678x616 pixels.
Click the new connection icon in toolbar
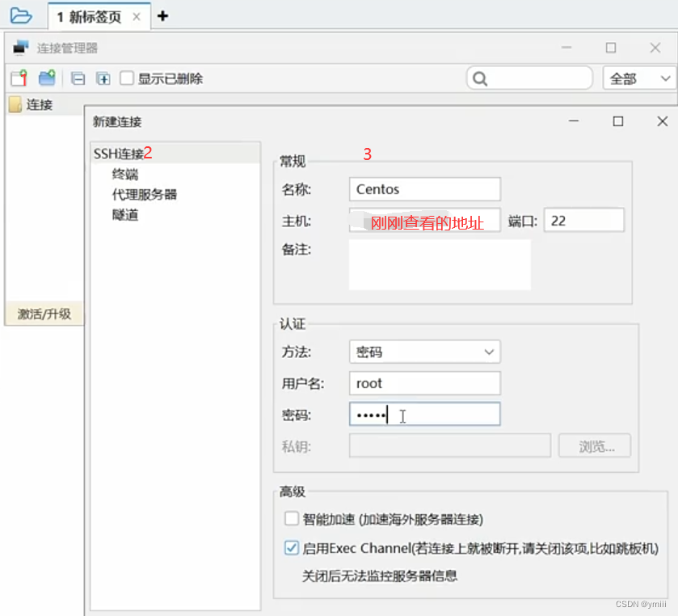pos(19,78)
